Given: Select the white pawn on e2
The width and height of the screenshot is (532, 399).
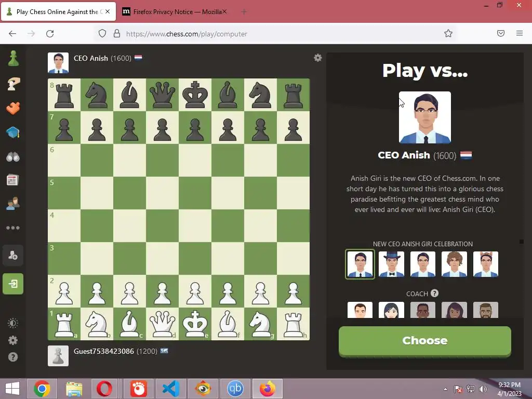Looking at the screenshot, I should click(x=195, y=292).
